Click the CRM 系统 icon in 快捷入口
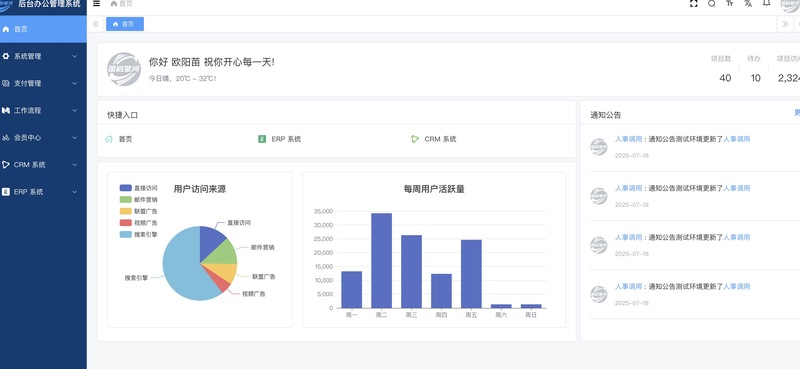This screenshot has width=800, height=369. 415,139
